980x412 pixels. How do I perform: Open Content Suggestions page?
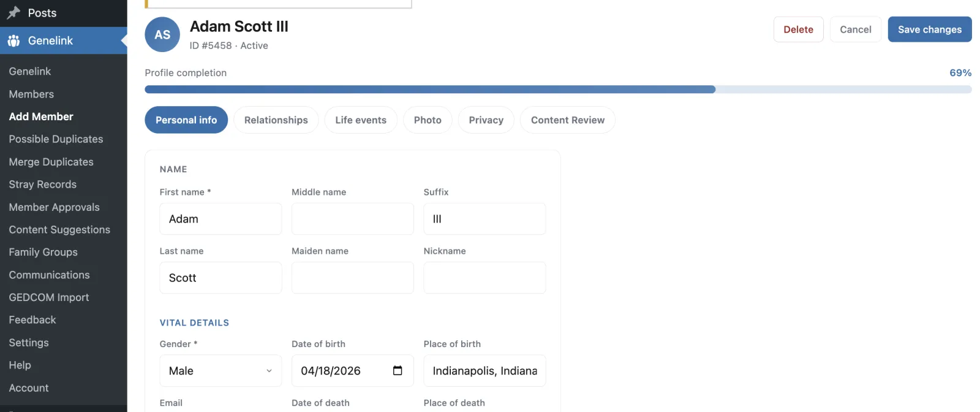[x=59, y=229]
